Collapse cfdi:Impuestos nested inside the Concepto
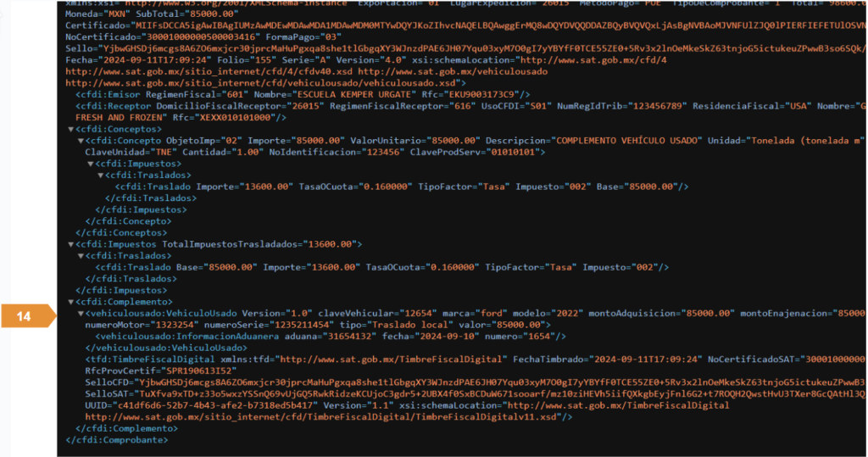The width and height of the screenshot is (868, 457). pyautogui.click(x=91, y=163)
